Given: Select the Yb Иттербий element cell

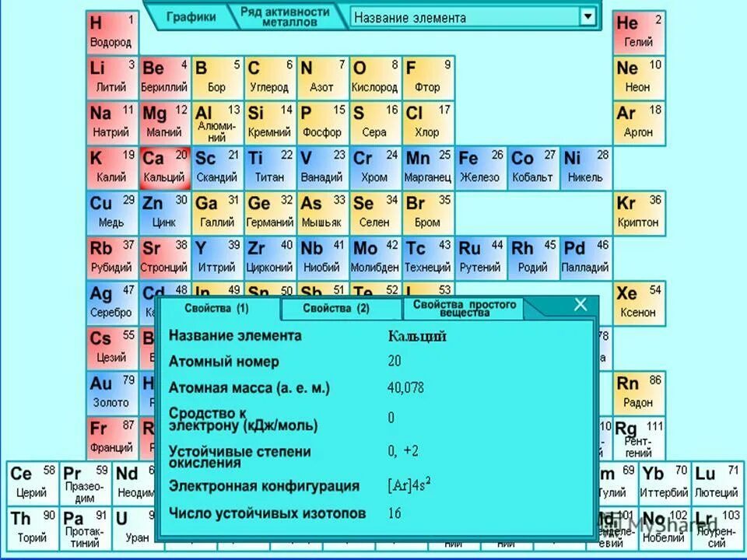Looking at the screenshot, I should (x=665, y=483).
